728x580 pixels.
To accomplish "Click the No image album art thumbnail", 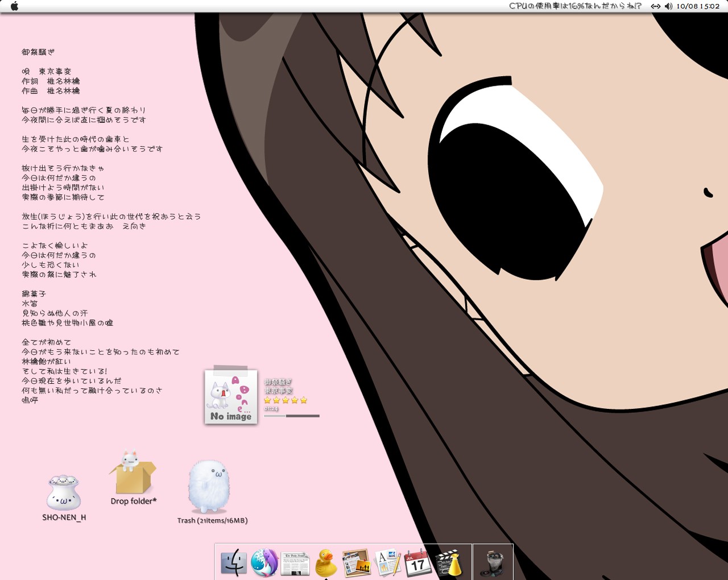I will point(231,396).
